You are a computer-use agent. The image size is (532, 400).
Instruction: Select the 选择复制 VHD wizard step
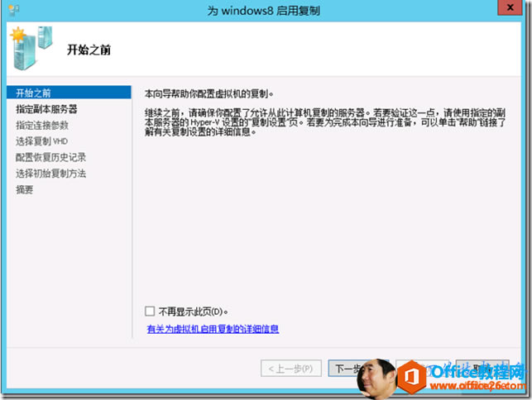[41, 141]
